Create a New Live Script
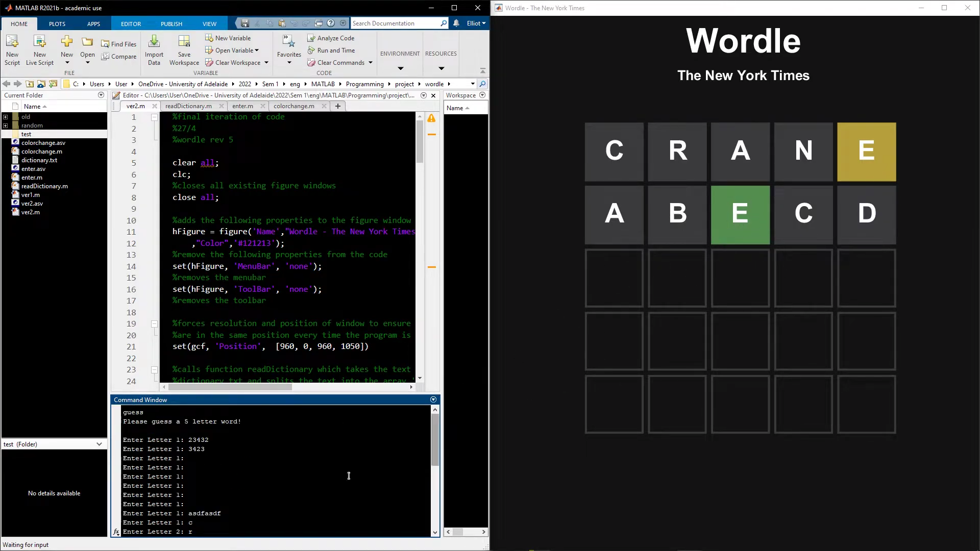The height and width of the screenshot is (551, 980). (40, 50)
